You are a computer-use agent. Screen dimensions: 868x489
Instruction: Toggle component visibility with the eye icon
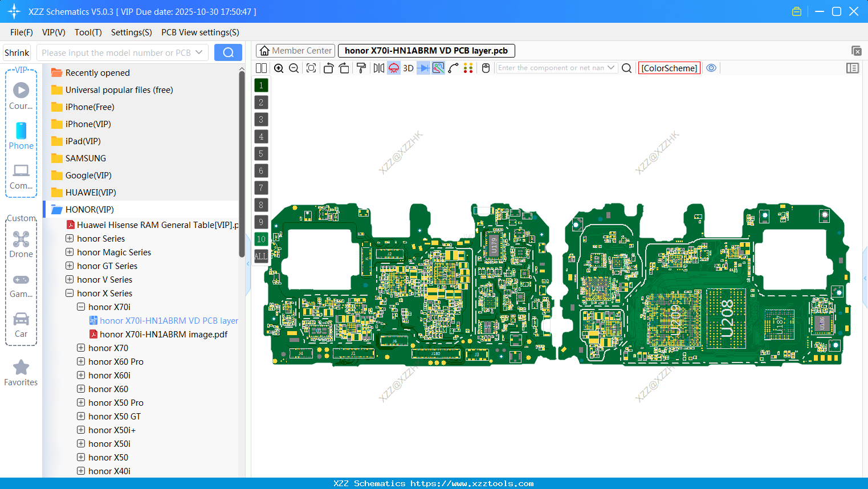[711, 68]
